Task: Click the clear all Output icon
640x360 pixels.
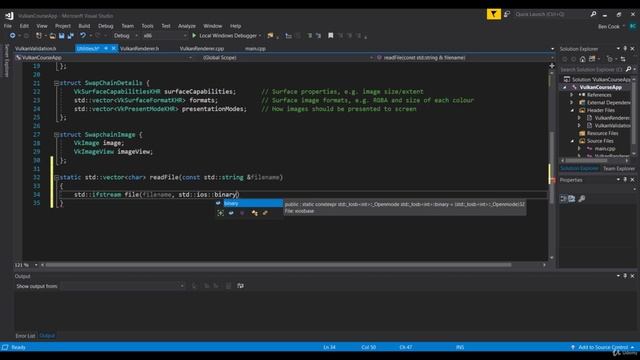Action: [229, 286]
